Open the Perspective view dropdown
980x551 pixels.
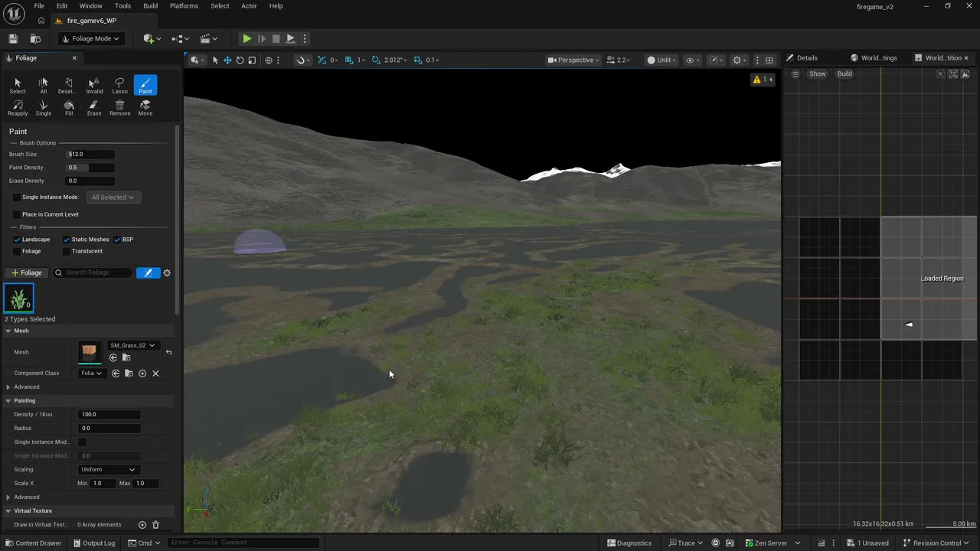tap(573, 60)
